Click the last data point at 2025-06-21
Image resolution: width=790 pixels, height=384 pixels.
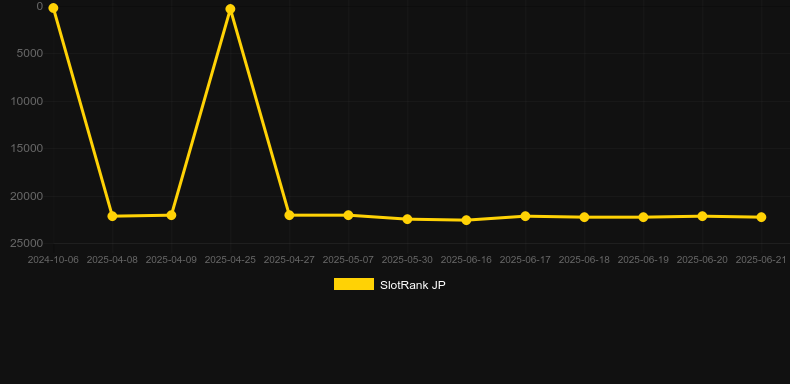pos(761,217)
